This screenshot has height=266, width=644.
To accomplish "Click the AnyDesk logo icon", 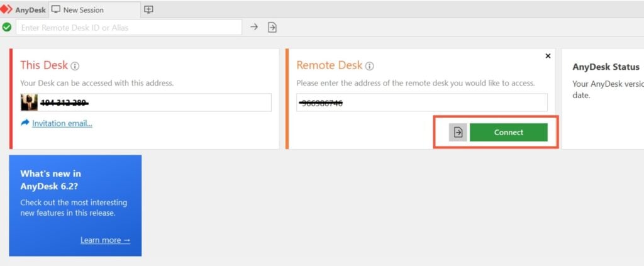I will 6,9.
